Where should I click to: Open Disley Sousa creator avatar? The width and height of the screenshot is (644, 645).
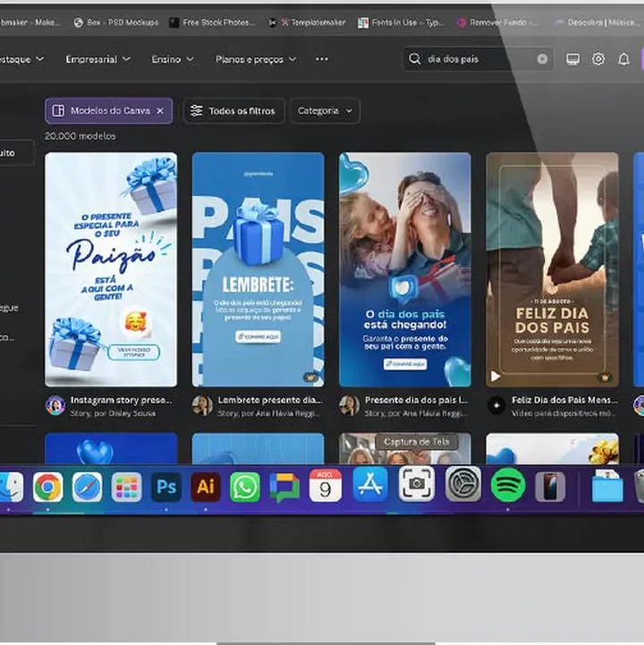point(55,405)
